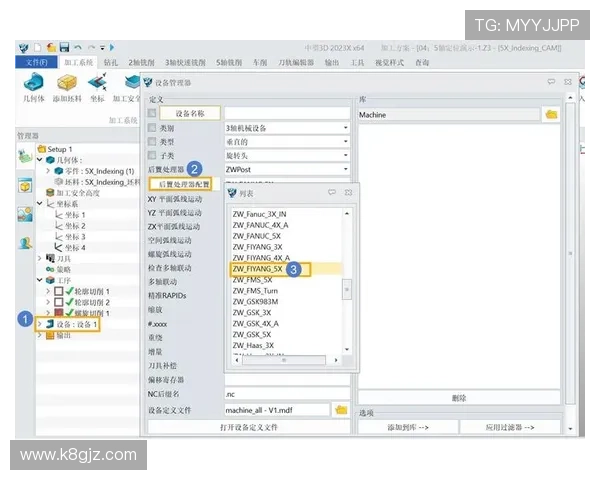The image size is (600, 480).
Task: Click the save icon in quick access toolbar
Action: 64,47
